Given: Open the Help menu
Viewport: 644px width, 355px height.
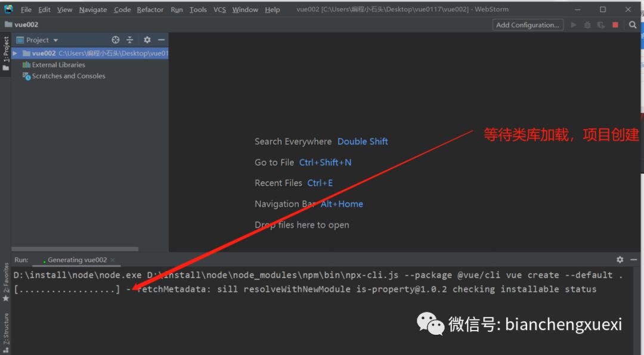Looking at the screenshot, I should [x=273, y=10].
